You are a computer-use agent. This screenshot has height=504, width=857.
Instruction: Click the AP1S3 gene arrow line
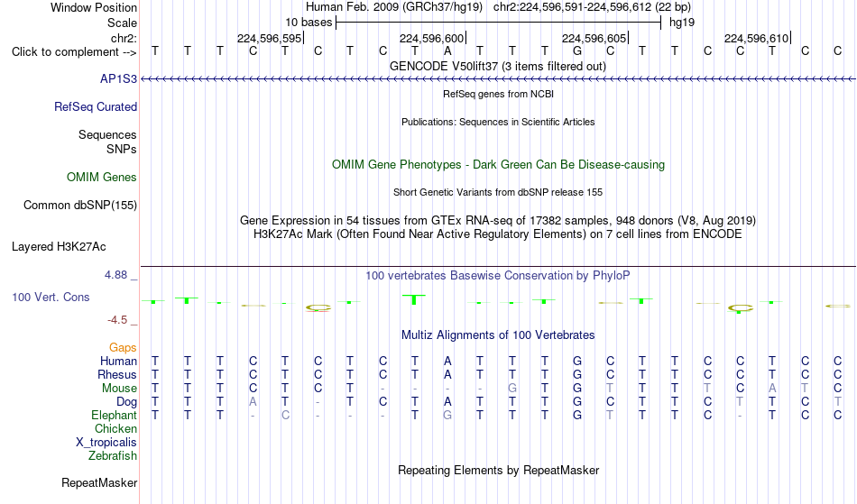pos(498,79)
